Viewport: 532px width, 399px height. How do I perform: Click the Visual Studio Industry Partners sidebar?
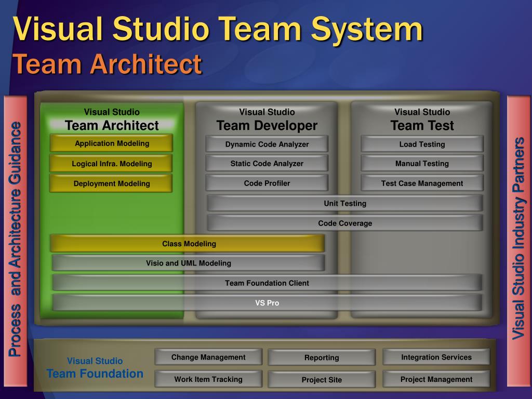(x=518, y=241)
